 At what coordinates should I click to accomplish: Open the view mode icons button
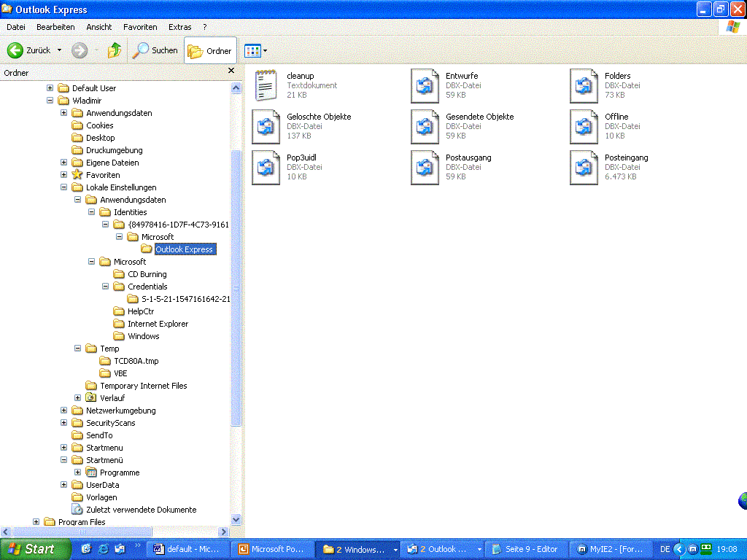[252, 50]
